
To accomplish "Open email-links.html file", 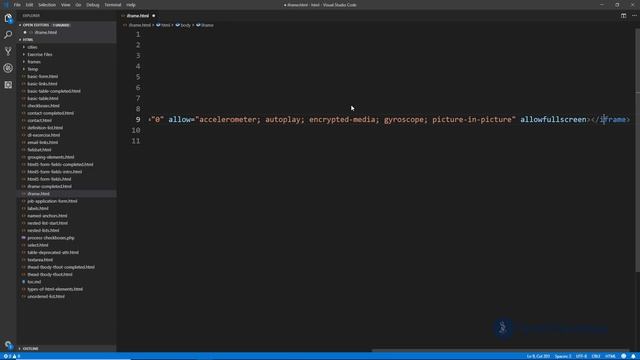I will point(42,142).
